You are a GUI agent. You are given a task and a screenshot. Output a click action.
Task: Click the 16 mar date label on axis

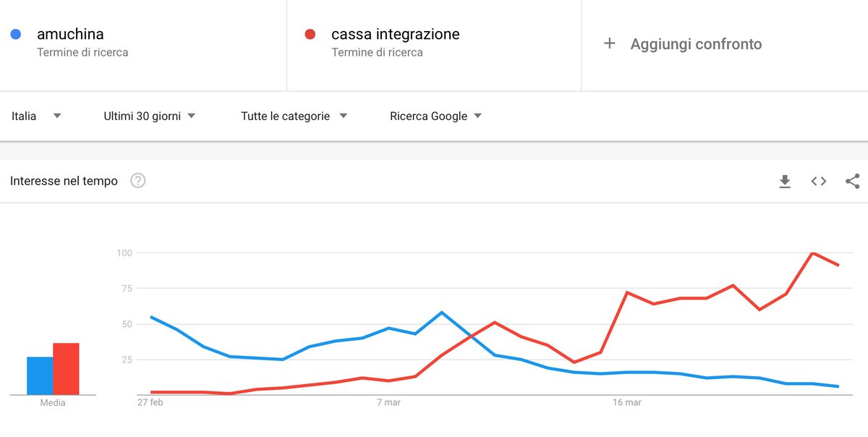(627, 403)
